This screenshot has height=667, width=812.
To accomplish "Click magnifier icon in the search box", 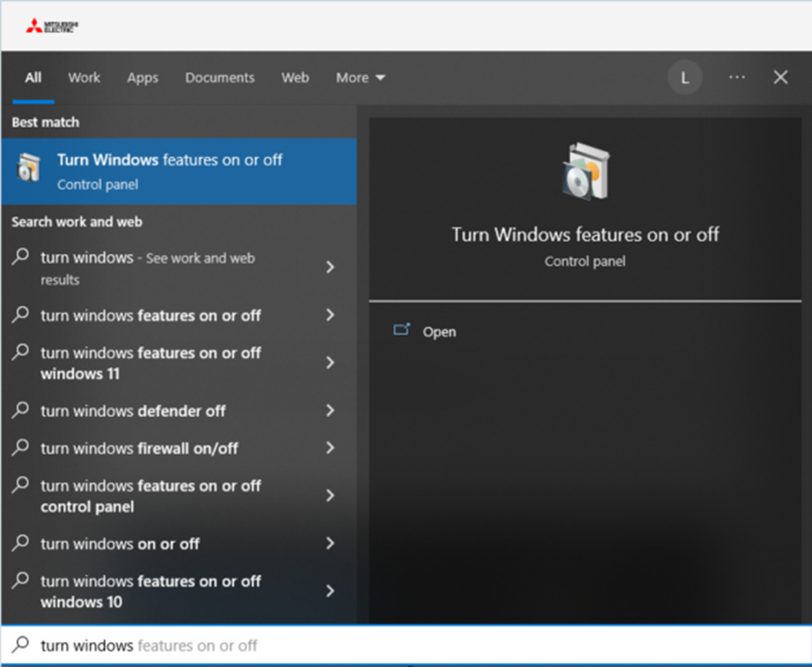I will pos(22,645).
